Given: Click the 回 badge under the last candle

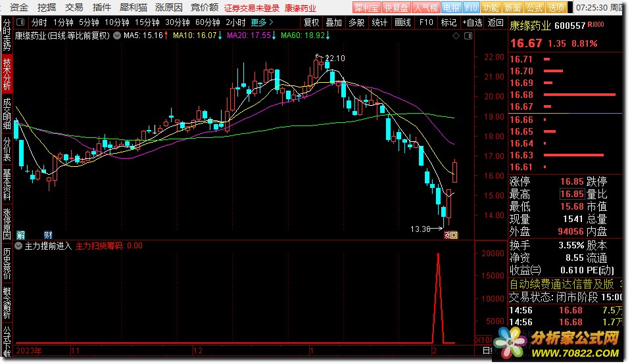Looking at the screenshot, I should 454,235.
